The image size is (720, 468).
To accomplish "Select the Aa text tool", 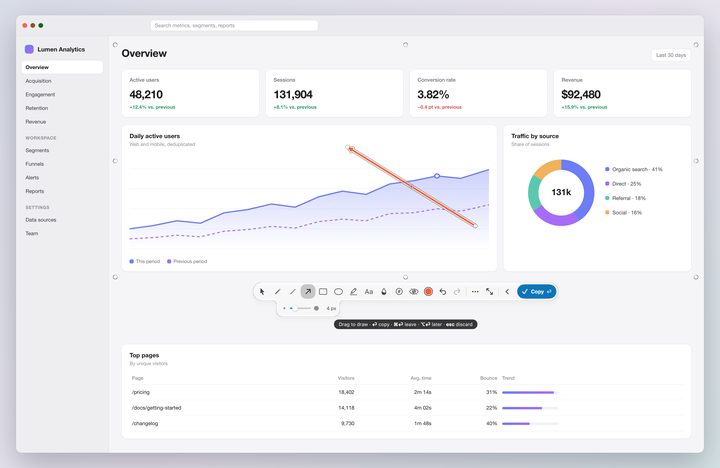I will click(x=369, y=292).
